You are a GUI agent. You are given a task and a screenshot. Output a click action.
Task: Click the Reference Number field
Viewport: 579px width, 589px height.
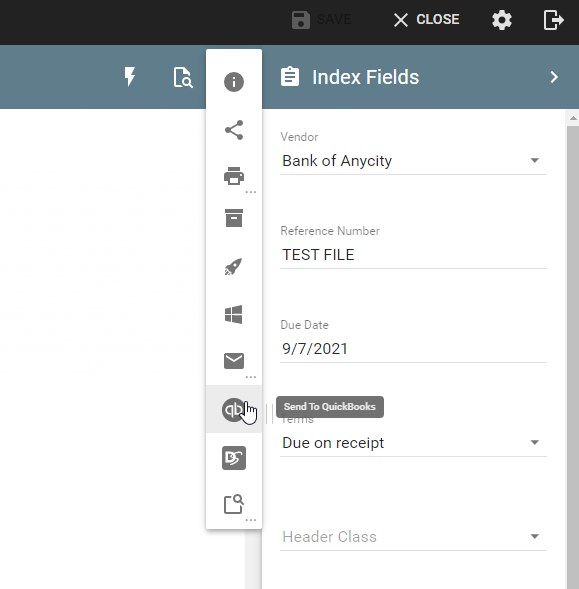413,255
